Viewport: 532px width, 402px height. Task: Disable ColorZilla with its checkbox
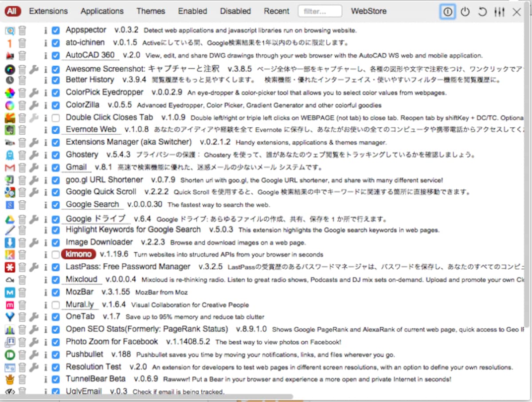click(55, 105)
